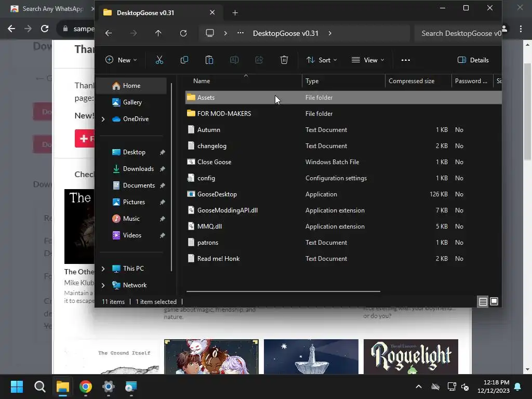
Task: Toggle the Details pane button
Action: [x=473, y=60]
